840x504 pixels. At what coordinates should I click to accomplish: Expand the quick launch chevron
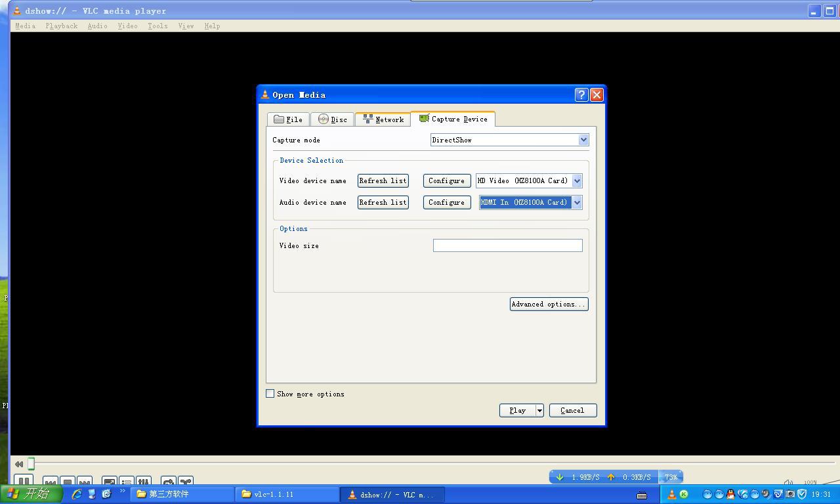(x=122, y=491)
